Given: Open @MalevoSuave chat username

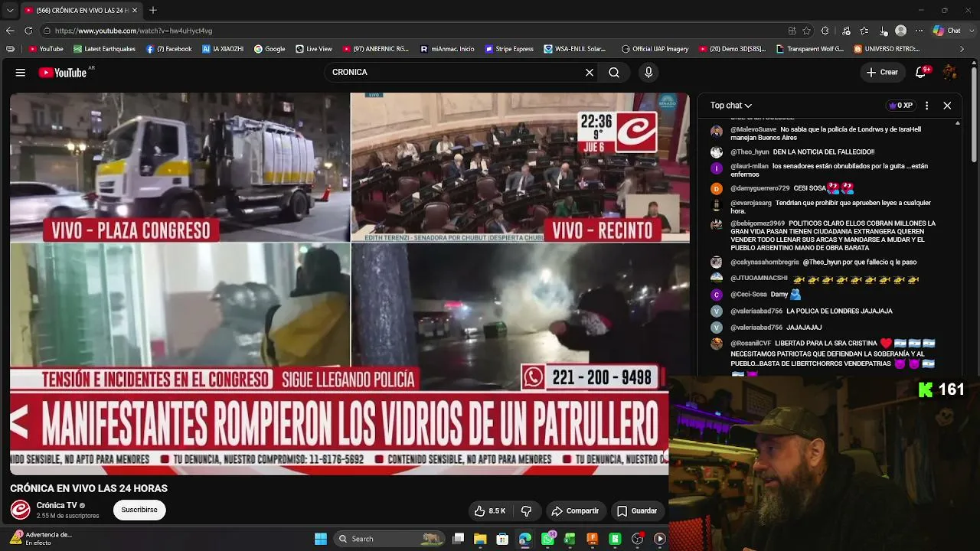Looking at the screenshot, I should pyautogui.click(x=753, y=129).
